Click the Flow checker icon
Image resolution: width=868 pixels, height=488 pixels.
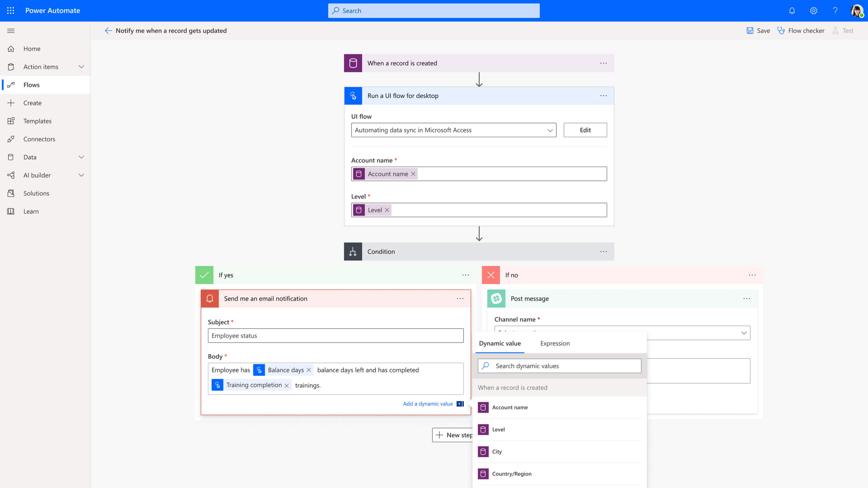pos(782,30)
